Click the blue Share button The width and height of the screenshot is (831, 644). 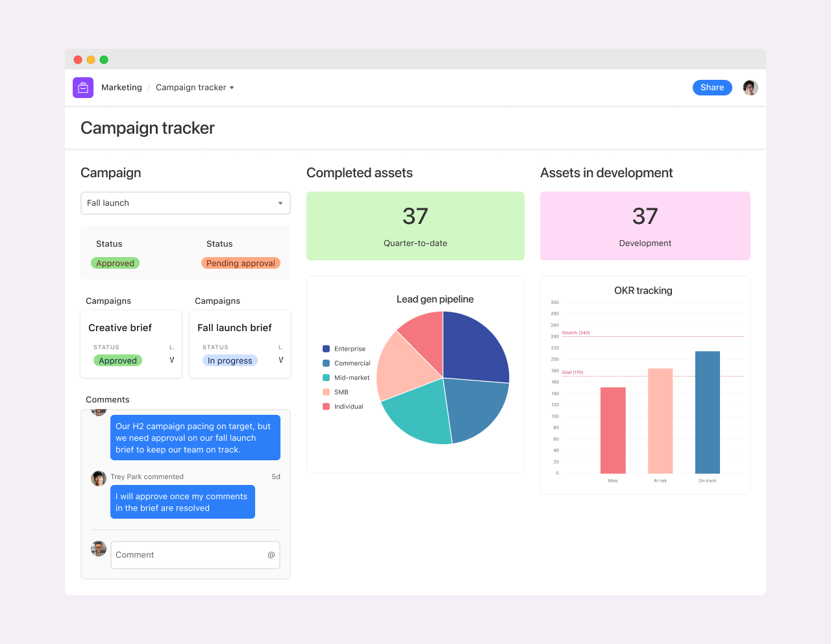click(x=712, y=88)
